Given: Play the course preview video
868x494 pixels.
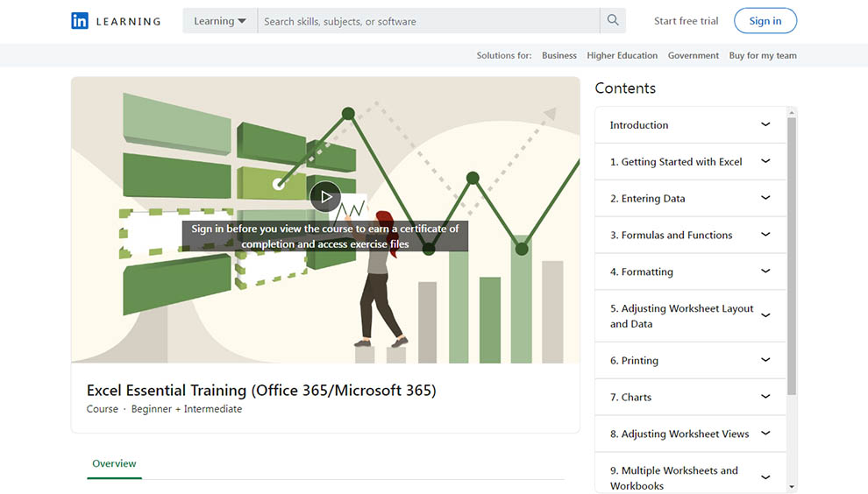Looking at the screenshot, I should [x=325, y=196].
